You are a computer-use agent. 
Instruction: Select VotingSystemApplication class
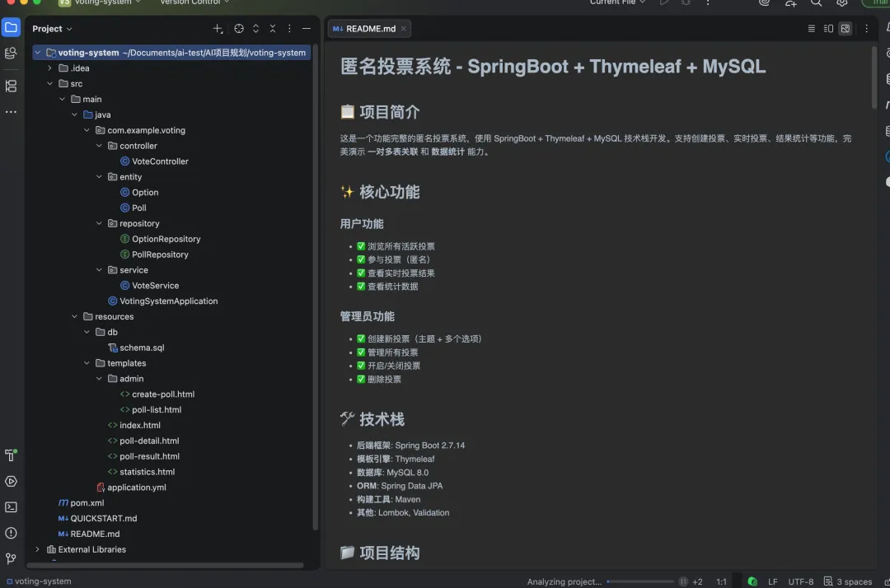point(163,301)
